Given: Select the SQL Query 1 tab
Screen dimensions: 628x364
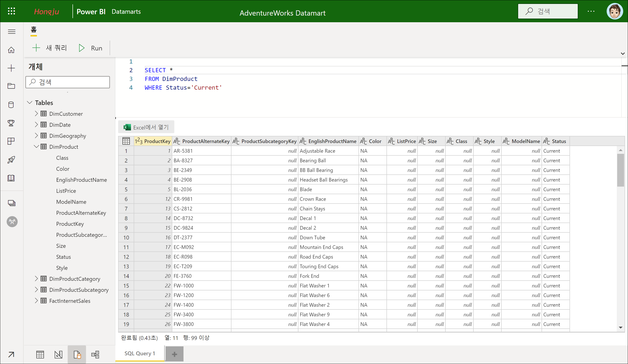Looking at the screenshot, I should (x=139, y=353).
